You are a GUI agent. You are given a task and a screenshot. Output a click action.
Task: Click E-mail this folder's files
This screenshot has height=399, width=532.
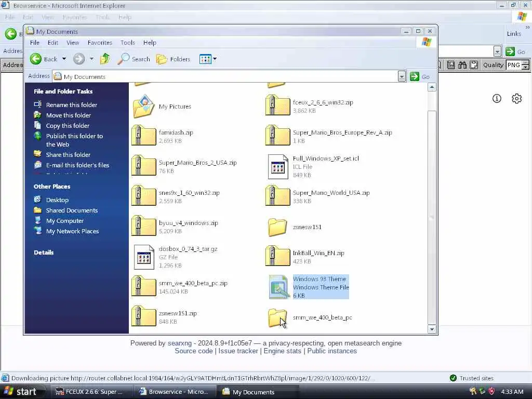tap(77, 165)
